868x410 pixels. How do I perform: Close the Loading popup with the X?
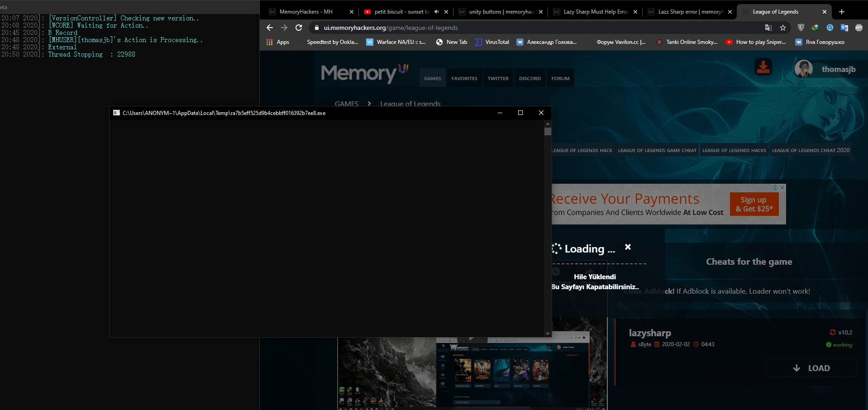628,247
